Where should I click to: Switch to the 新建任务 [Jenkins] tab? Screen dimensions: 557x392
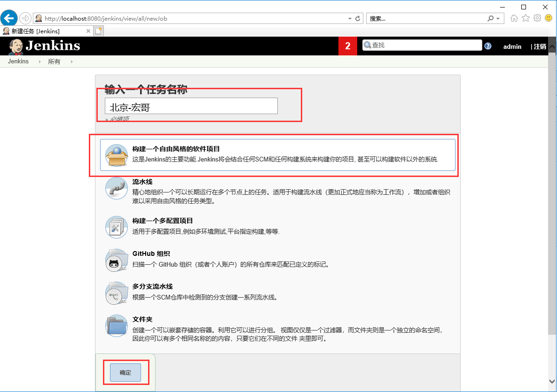tap(47, 31)
